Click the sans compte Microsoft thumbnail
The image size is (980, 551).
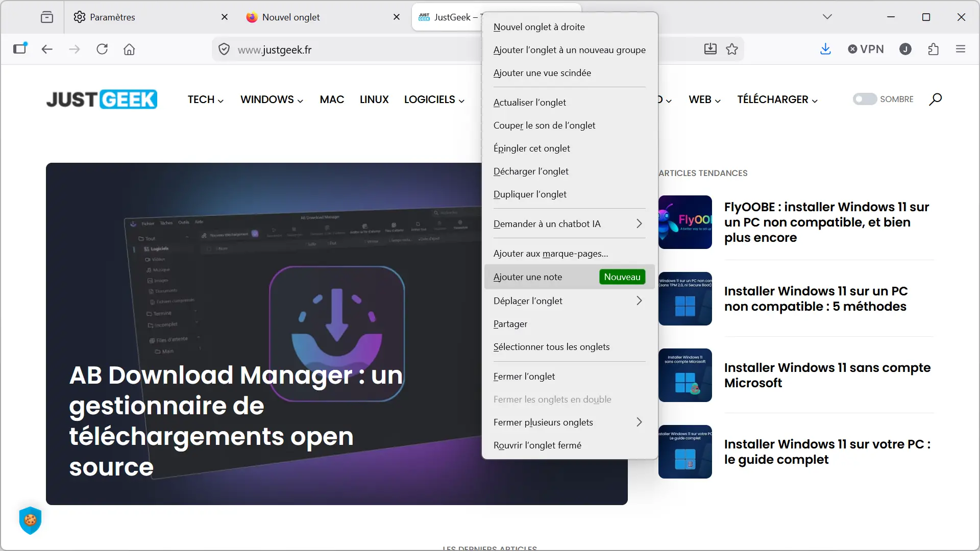click(685, 375)
